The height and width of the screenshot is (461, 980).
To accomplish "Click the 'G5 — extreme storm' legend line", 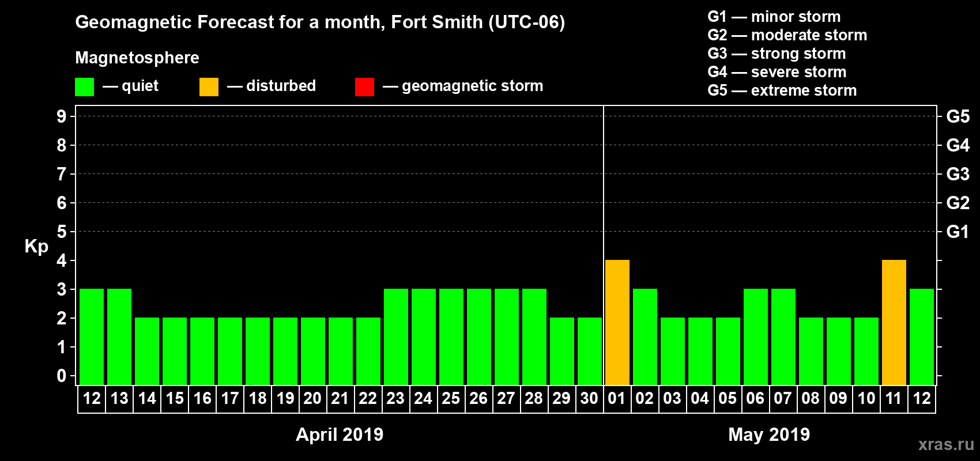I will click(782, 90).
